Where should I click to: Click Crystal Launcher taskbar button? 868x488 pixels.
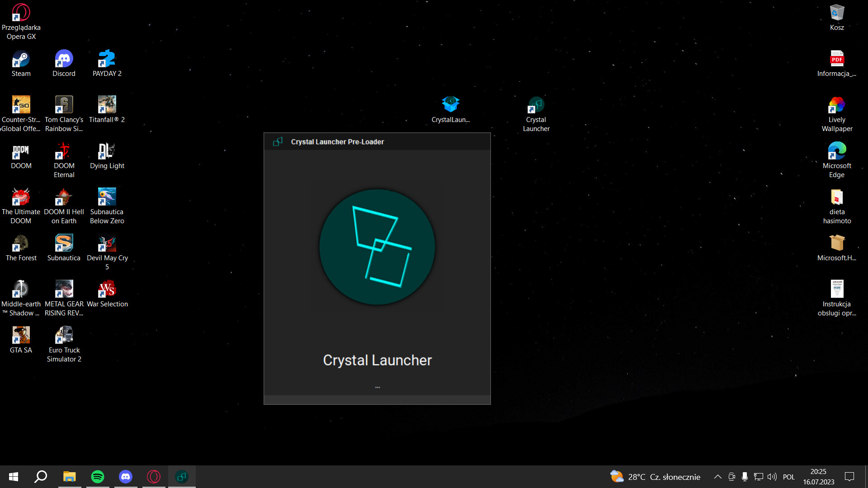pyautogui.click(x=182, y=477)
